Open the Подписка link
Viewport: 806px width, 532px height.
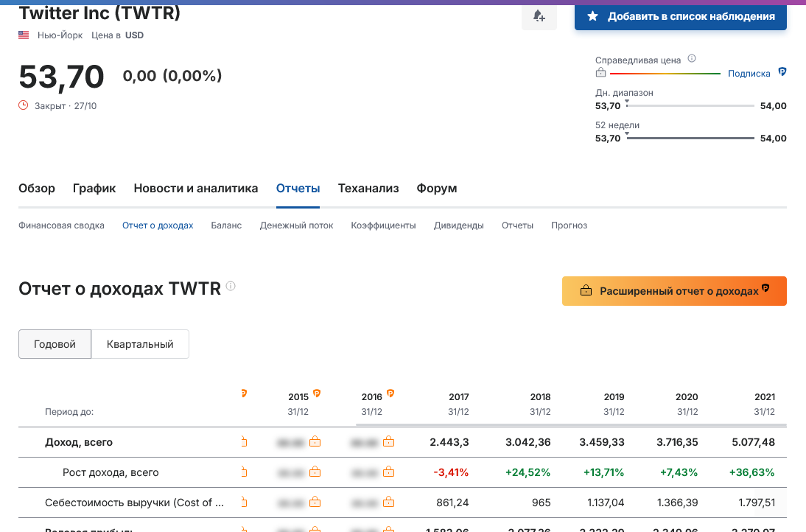click(749, 74)
